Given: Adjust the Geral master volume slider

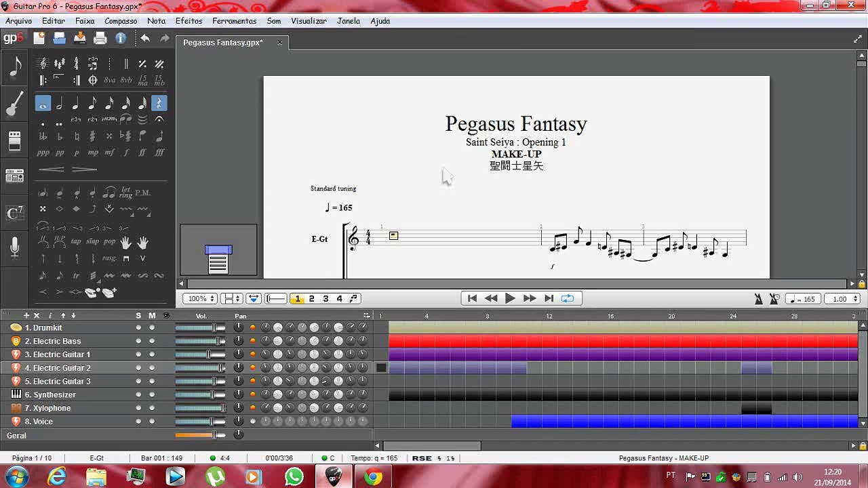Looking at the screenshot, I should 200,435.
